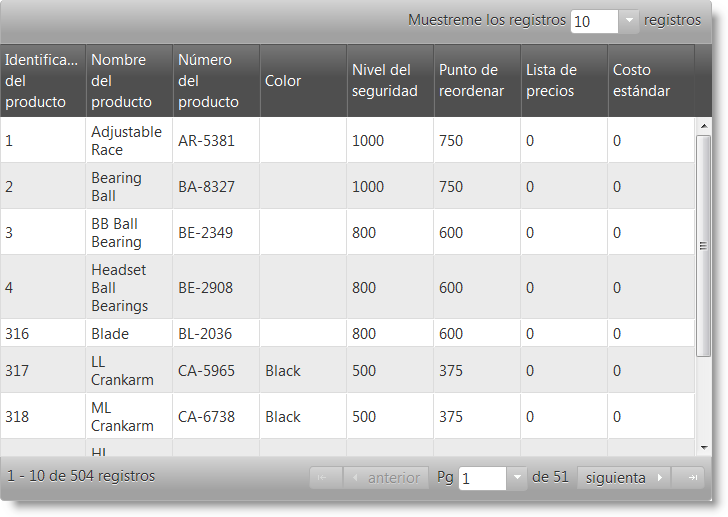Sort by 'Nombre del producto' column header

point(129,81)
